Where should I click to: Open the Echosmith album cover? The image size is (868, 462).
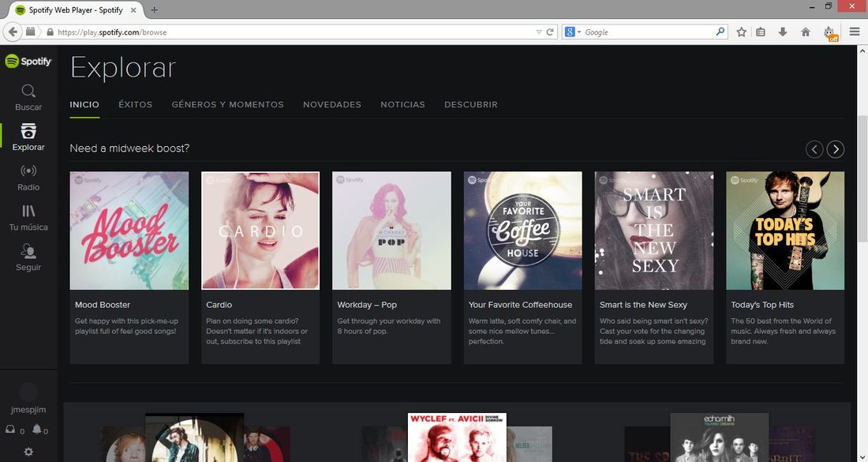(x=719, y=437)
